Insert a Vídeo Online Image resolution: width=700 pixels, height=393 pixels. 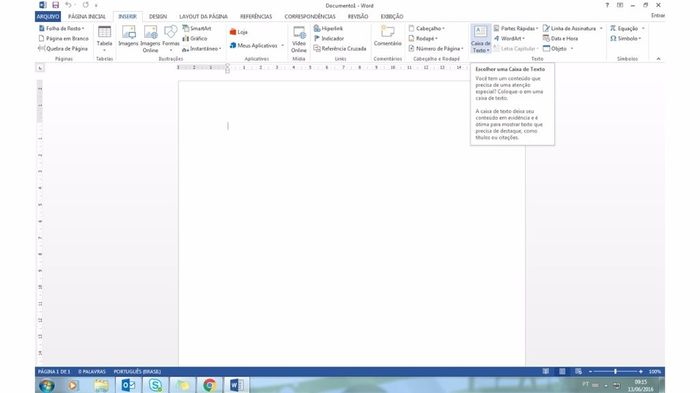[299, 39]
